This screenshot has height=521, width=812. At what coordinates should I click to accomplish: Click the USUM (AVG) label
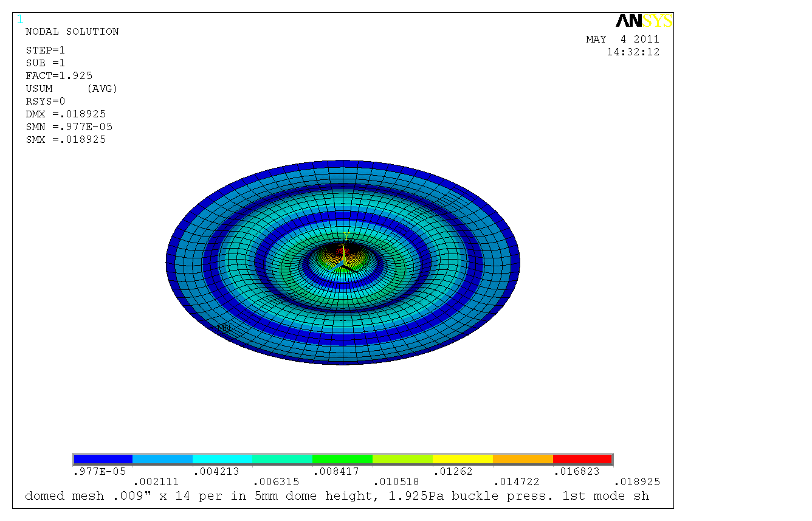[71, 89]
